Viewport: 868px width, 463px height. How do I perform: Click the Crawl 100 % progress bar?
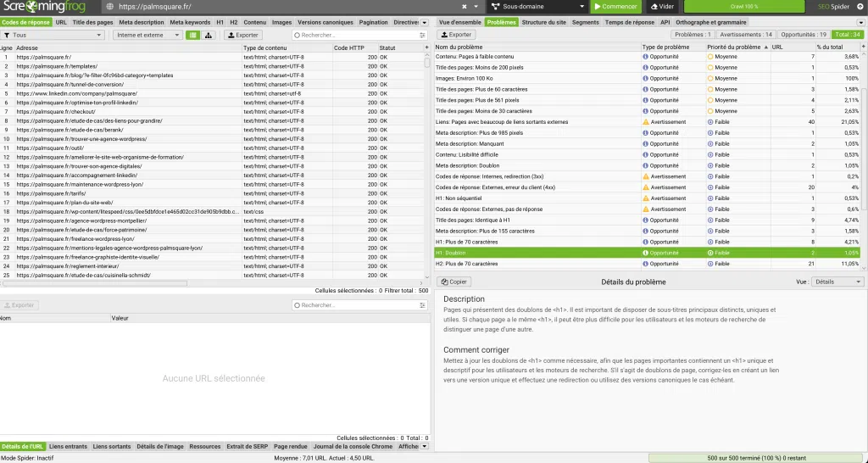pos(744,7)
